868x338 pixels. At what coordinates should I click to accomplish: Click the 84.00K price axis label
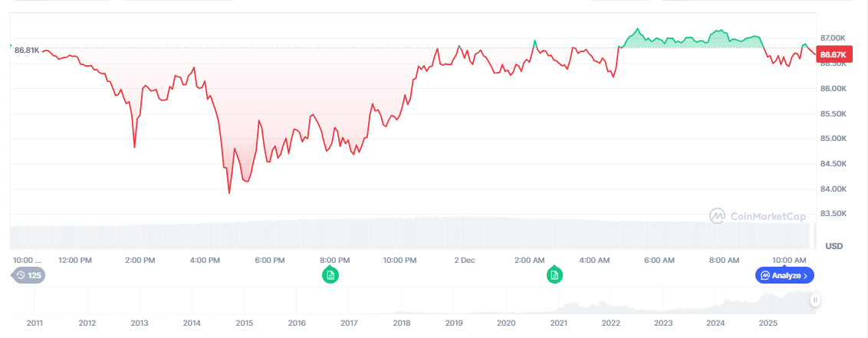tap(833, 189)
